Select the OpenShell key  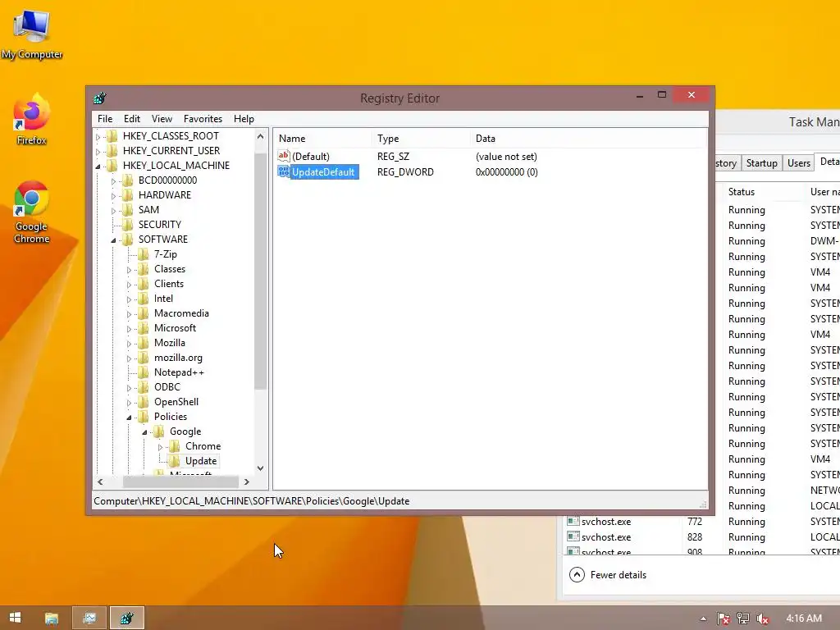pos(176,402)
